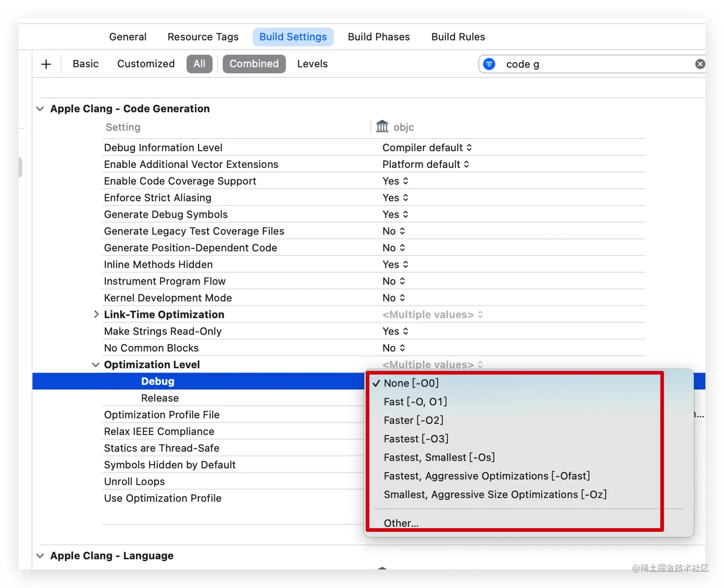The width and height of the screenshot is (724, 588).
Task: Go to the Build Phases tab
Action: pyautogui.click(x=379, y=37)
